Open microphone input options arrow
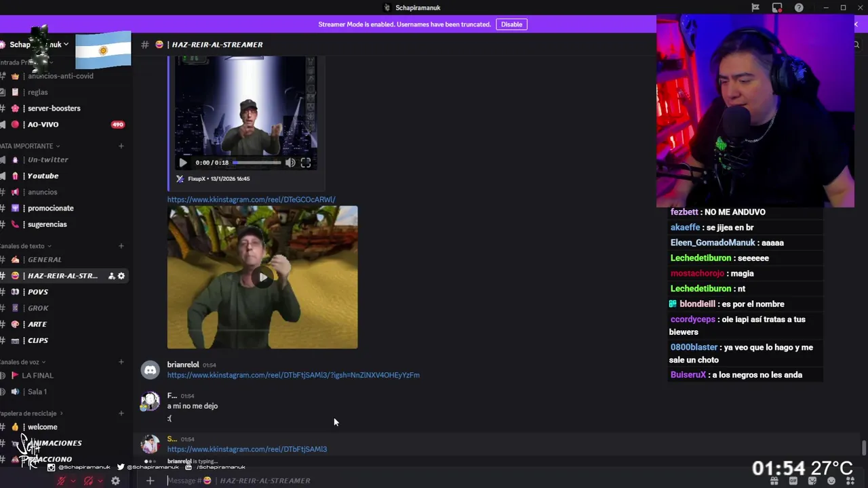This screenshot has width=868, height=488. click(73, 481)
